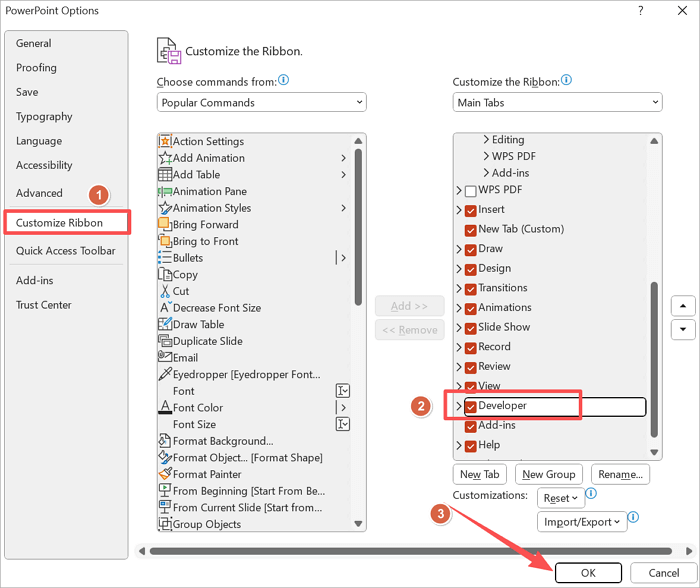This screenshot has height=588, width=700.
Task: Click the New Group button
Action: (x=549, y=474)
